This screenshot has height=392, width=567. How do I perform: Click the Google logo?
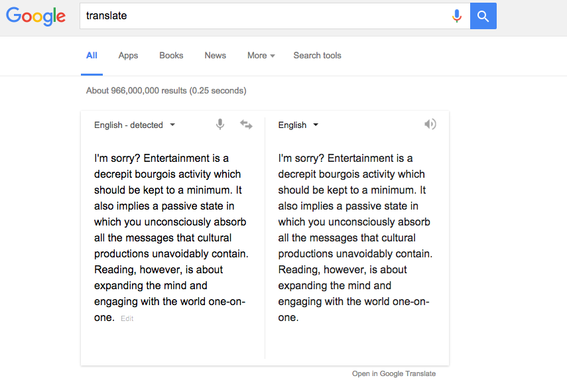pos(36,17)
